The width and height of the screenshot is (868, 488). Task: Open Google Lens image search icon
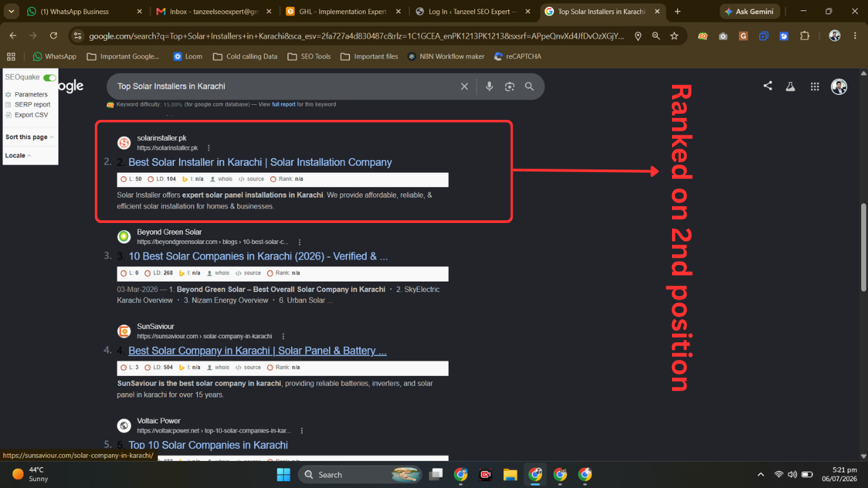[509, 87]
